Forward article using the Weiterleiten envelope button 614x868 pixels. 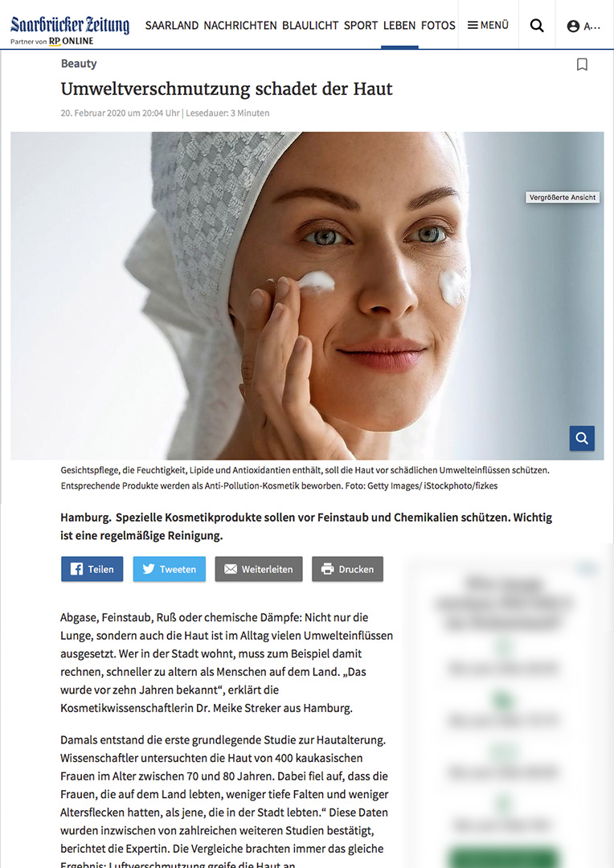tap(259, 569)
